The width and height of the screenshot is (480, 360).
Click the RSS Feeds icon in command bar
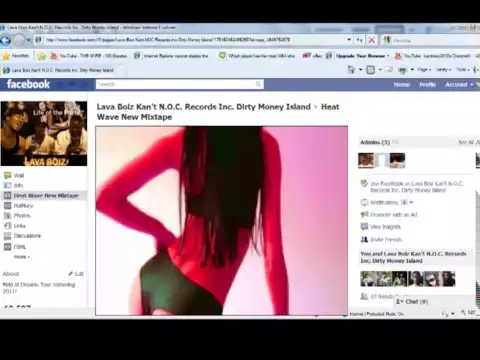click(371, 70)
